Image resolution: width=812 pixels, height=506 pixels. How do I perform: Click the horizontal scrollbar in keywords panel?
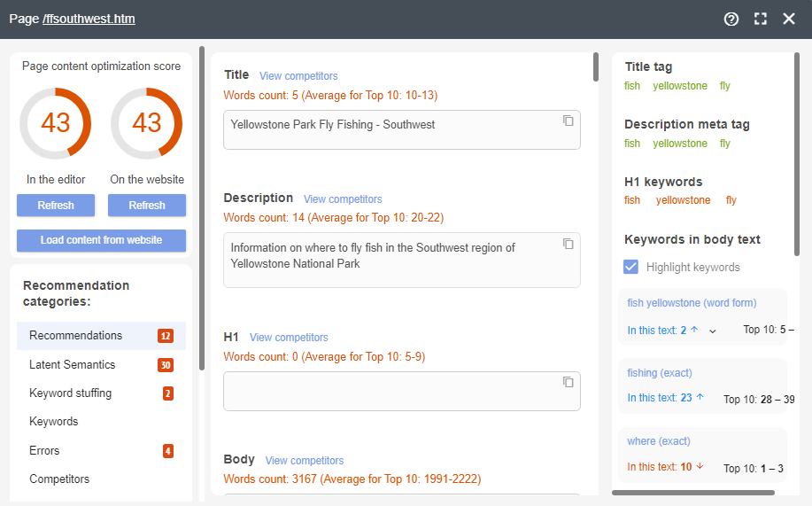click(692, 493)
